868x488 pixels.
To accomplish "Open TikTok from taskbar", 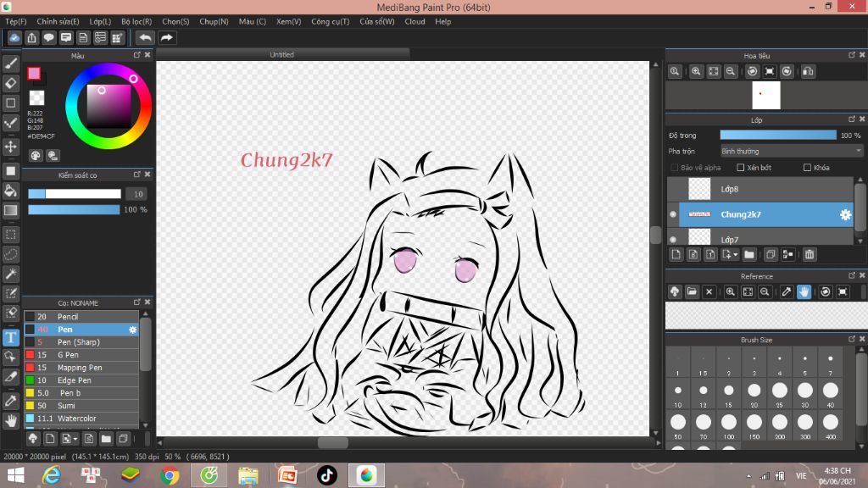I will point(326,475).
